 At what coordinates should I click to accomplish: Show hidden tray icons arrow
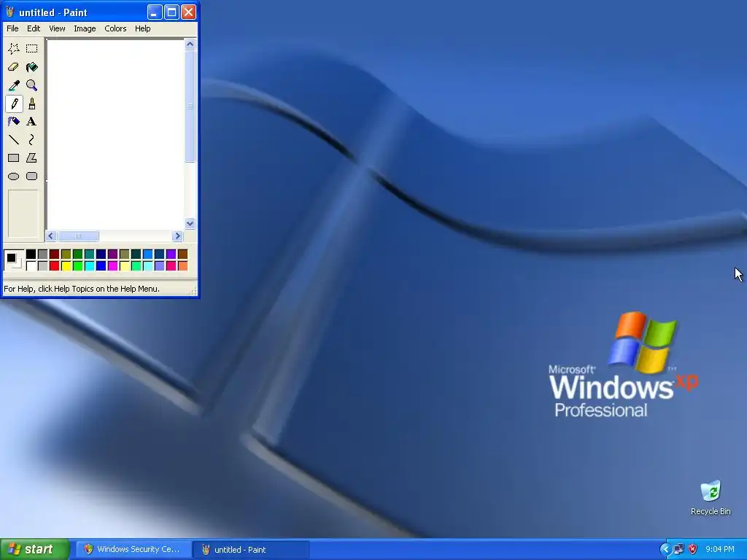[665, 549]
